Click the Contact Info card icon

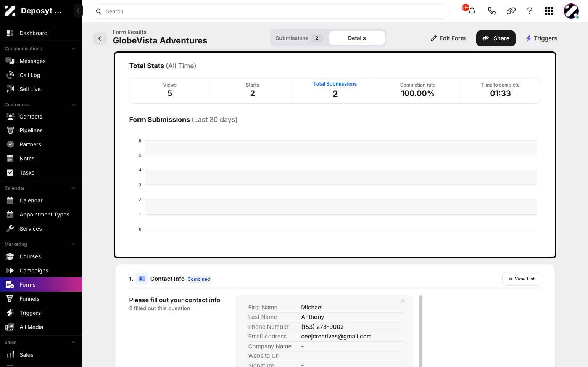click(x=142, y=279)
